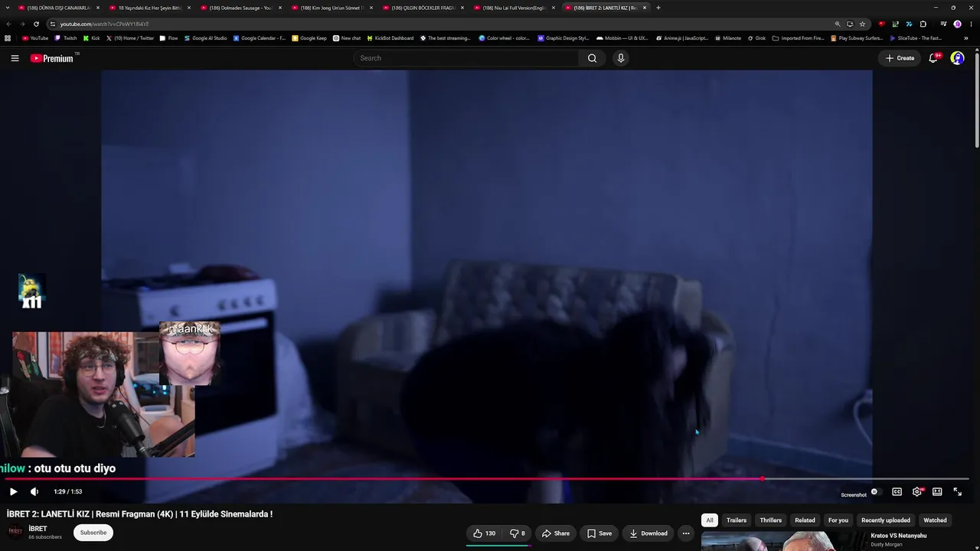The image size is (980, 551).
Task: Seek using the red video progress bar
Action: coord(488,479)
